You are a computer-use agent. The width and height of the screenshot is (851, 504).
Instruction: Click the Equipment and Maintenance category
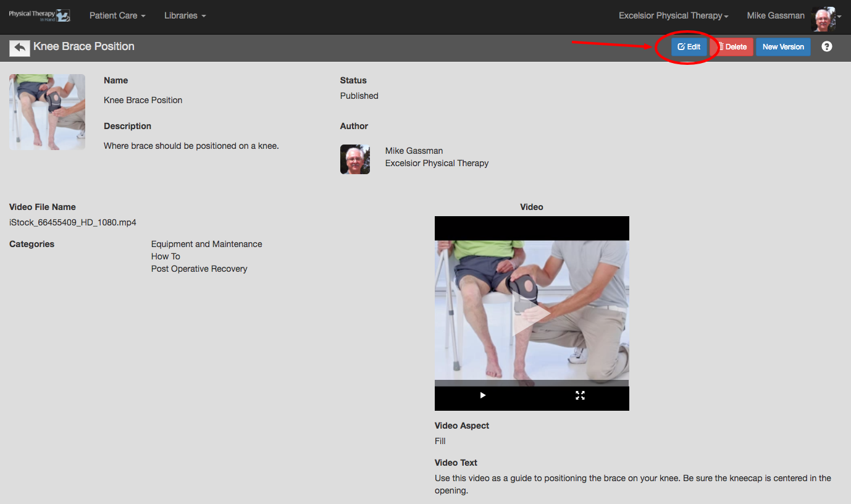[207, 244]
